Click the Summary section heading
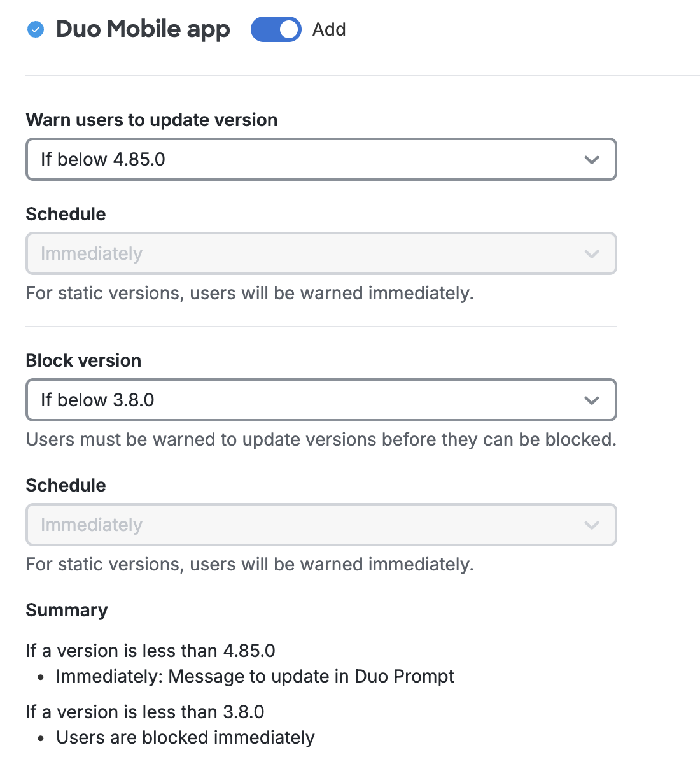700x778 pixels. (x=66, y=610)
